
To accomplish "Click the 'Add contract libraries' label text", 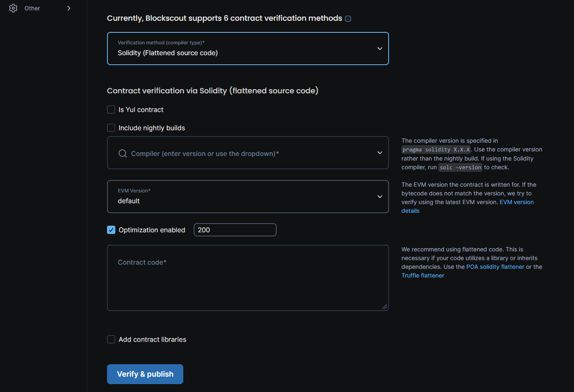I will (152, 340).
